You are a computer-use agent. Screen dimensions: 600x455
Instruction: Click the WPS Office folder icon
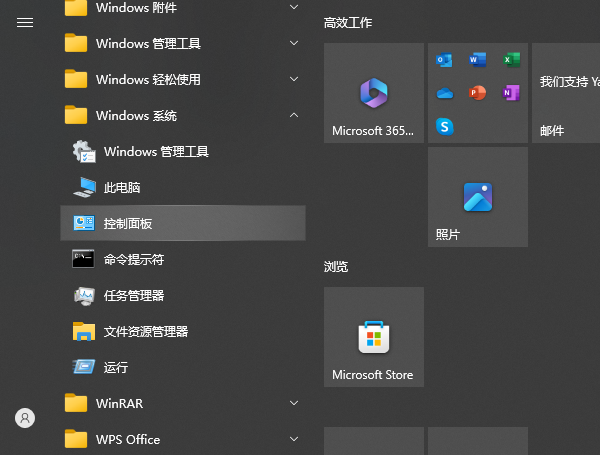tap(76, 439)
